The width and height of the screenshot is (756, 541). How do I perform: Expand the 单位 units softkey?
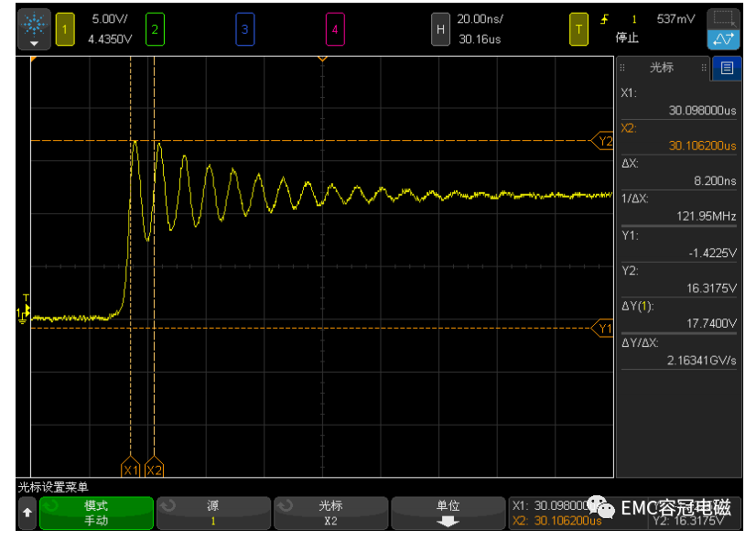tap(448, 513)
